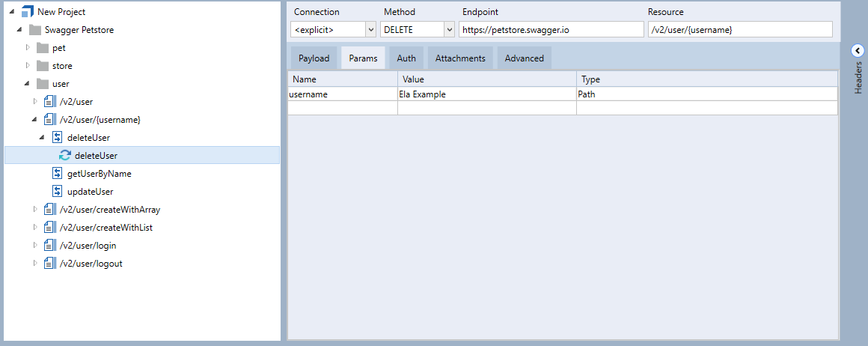Screen dimensions: 868x346
Task: Select the /v2/user/createWithArray tree label
Action: click(x=110, y=210)
